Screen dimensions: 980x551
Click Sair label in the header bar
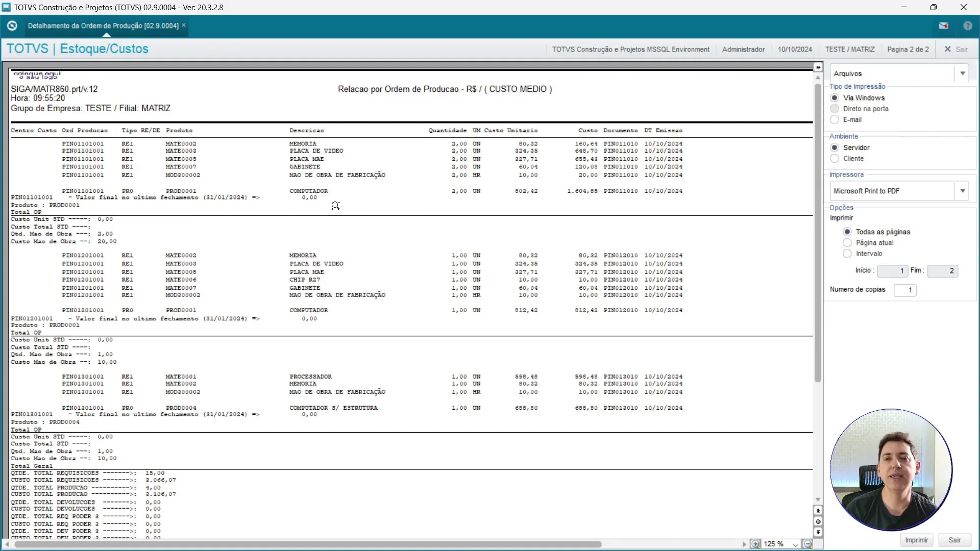962,49
